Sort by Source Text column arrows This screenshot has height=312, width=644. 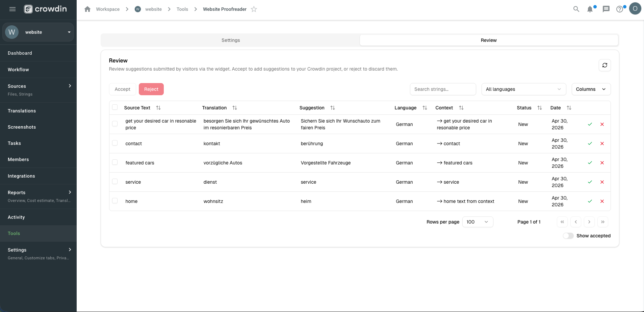[x=158, y=108]
